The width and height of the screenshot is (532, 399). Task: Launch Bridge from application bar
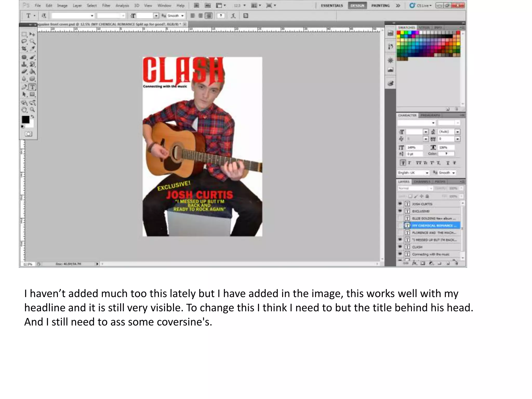click(x=197, y=5)
